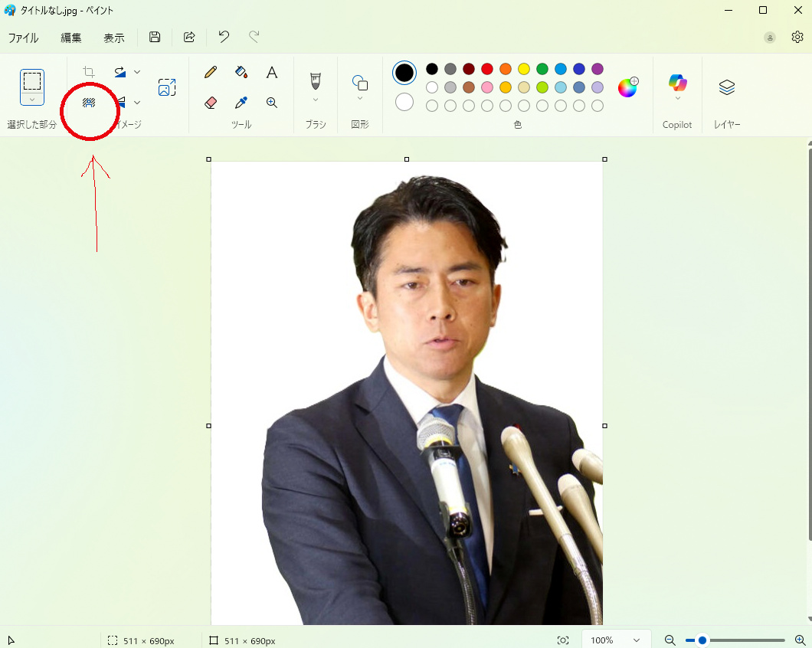
Task: Select the Color picker eyedropper tool
Action: click(241, 103)
